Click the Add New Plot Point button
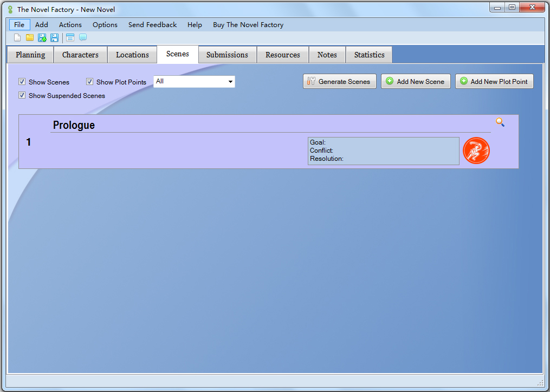The height and width of the screenshot is (392, 550). (x=494, y=81)
